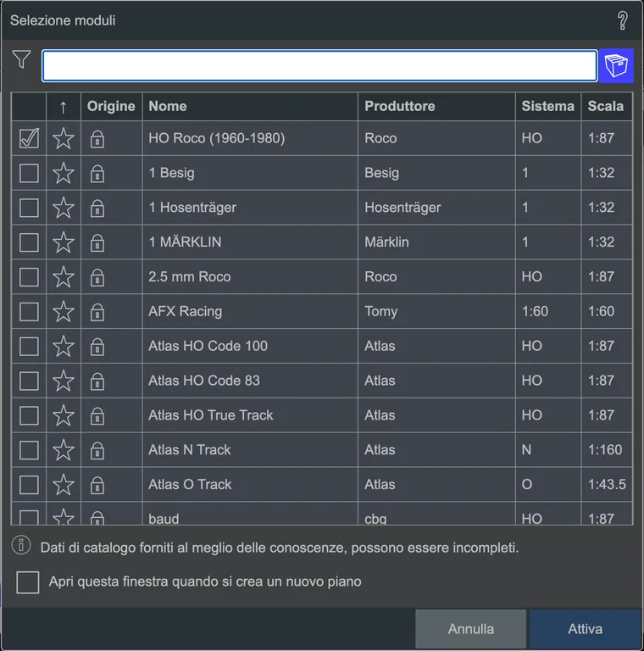Star the Atlas N Track module
The height and width of the screenshot is (651, 644).
63,450
